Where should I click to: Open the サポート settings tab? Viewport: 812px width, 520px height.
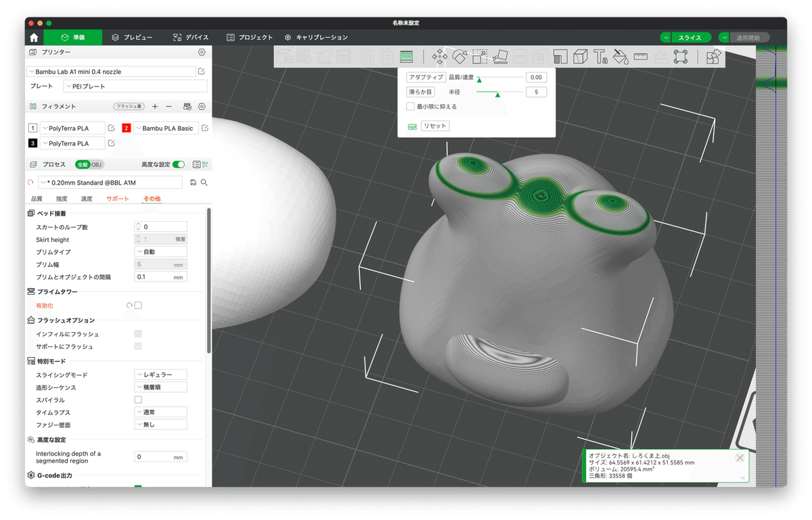(x=118, y=199)
